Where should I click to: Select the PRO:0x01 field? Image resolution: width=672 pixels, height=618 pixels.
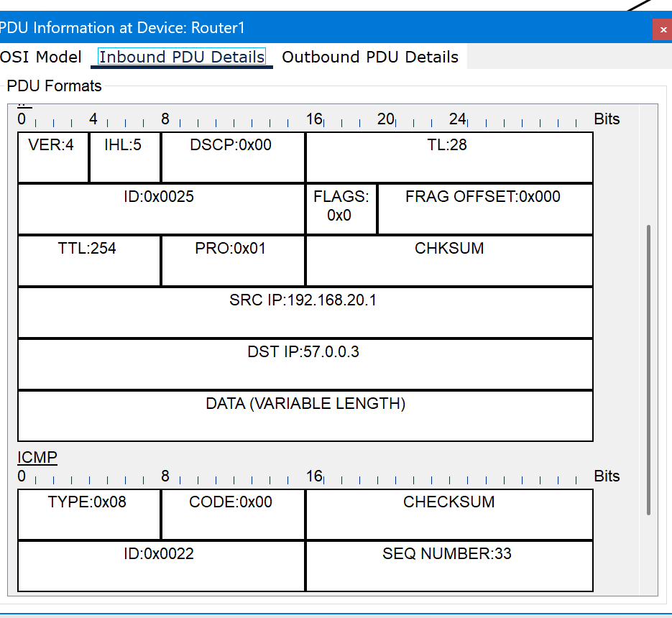(233, 261)
